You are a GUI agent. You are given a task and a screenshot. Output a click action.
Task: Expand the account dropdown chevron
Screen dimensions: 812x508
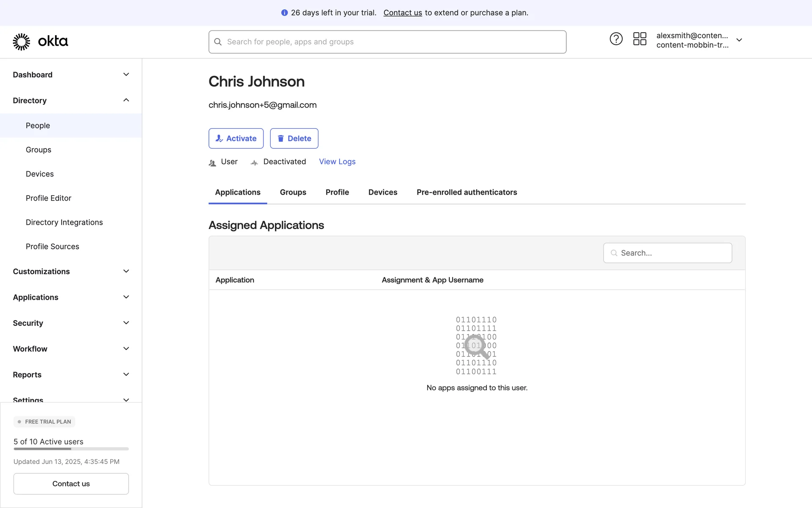[739, 40]
